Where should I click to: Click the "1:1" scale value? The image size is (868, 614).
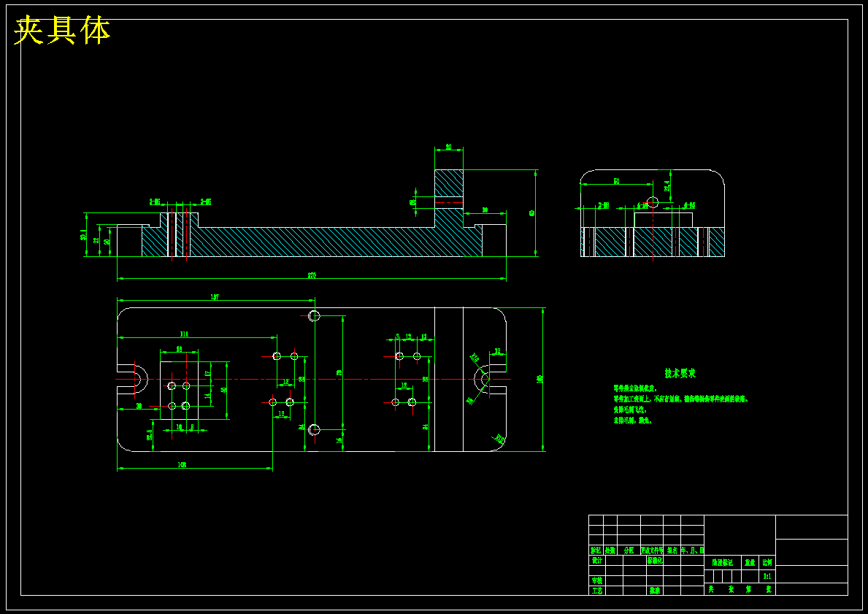767,576
